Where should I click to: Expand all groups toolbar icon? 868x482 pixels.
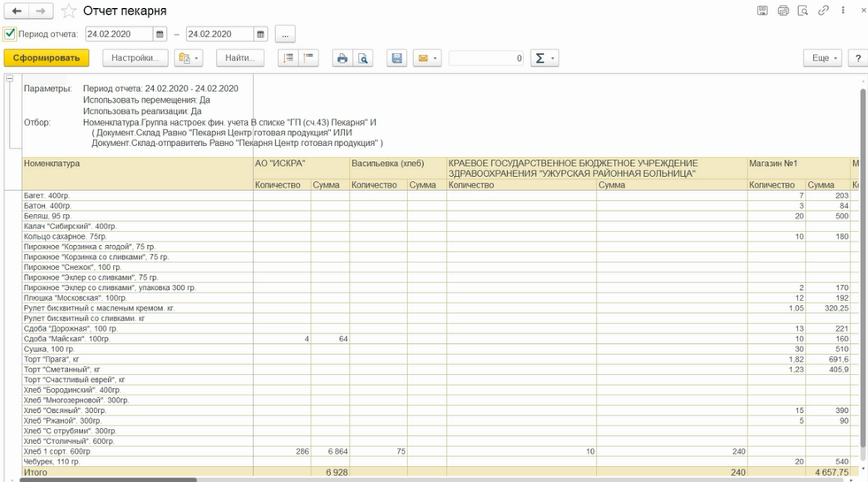click(288, 58)
